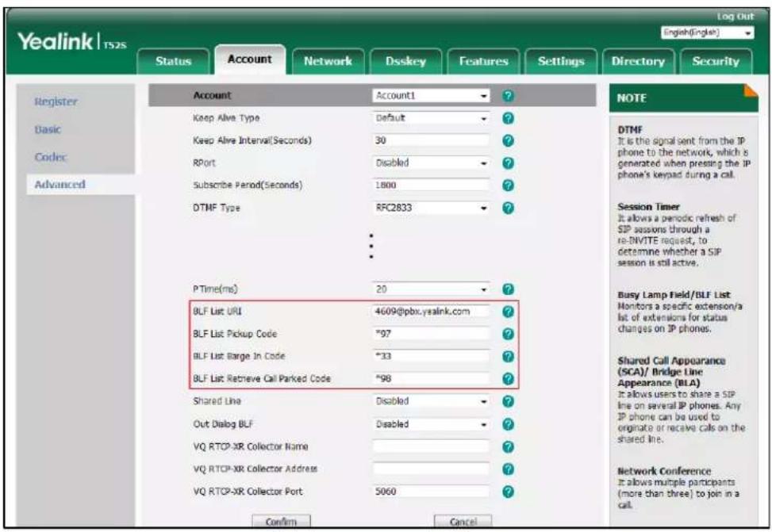Go to the Security tab
Viewport: 772px width, 532px height.
pos(716,62)
